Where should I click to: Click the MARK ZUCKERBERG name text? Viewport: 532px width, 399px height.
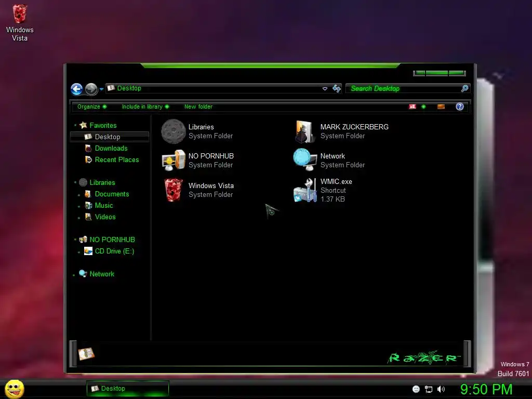click(x=354, y=127)
